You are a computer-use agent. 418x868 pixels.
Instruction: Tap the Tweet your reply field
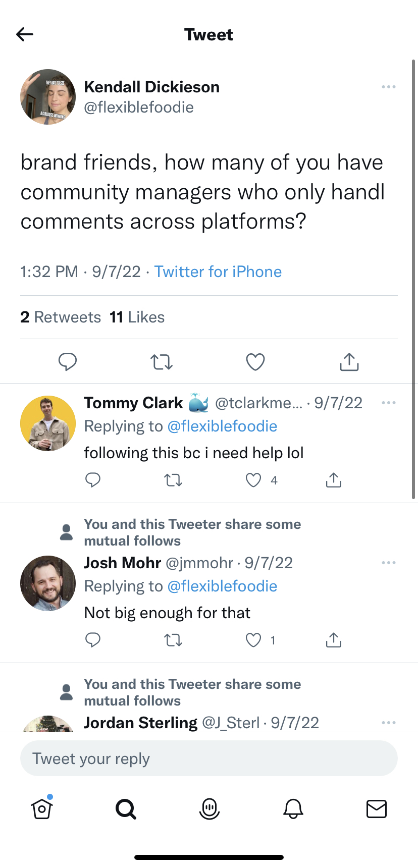pyautogui.click(x=209, y=758)
